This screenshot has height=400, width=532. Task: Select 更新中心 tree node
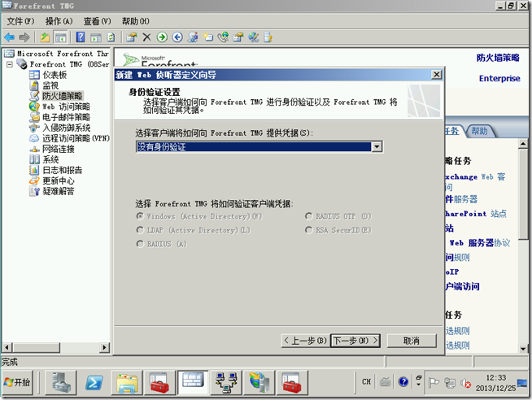tap(58, 180)
